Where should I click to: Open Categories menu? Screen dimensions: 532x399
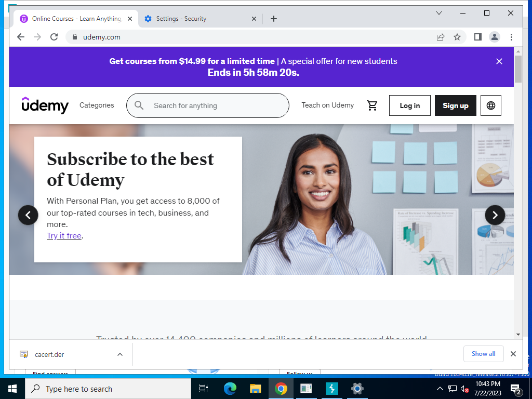click(x=97, y=105)
